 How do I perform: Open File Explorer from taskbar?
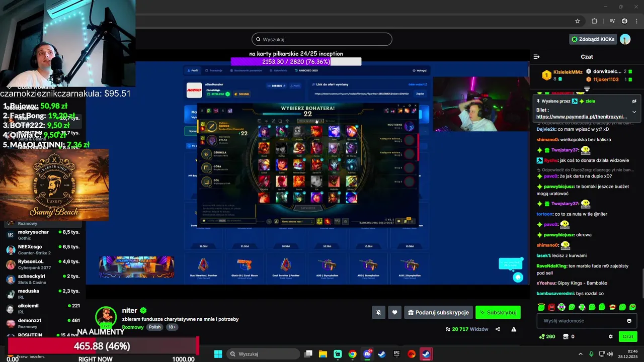(323, 354)
